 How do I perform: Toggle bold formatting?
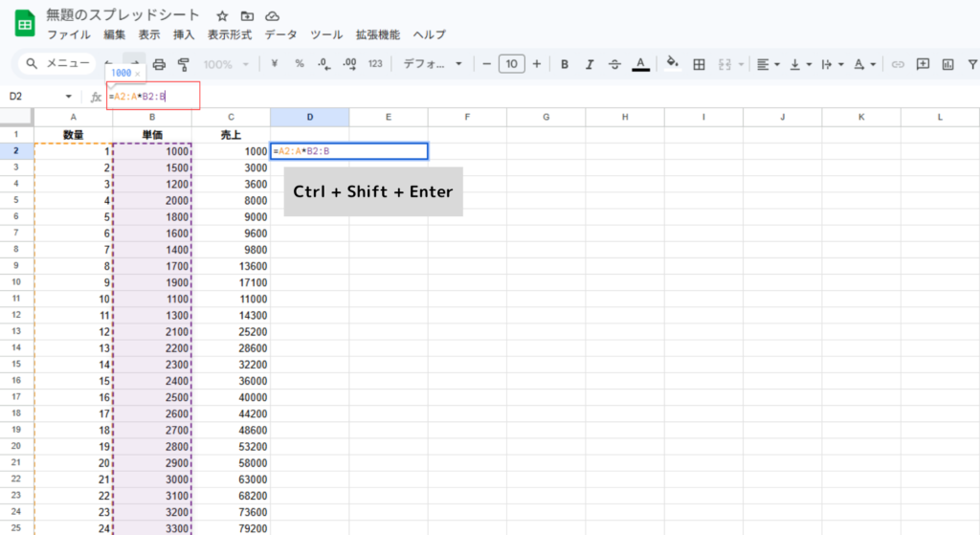(x=565, y=64)
